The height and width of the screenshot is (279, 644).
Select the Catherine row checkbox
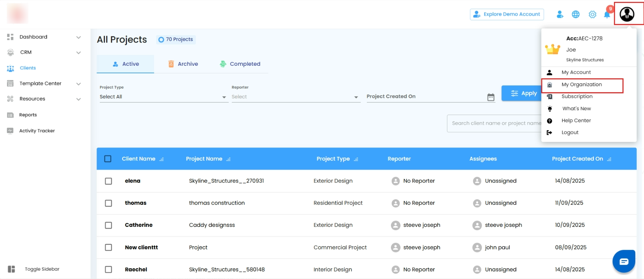tap(109, 225)
